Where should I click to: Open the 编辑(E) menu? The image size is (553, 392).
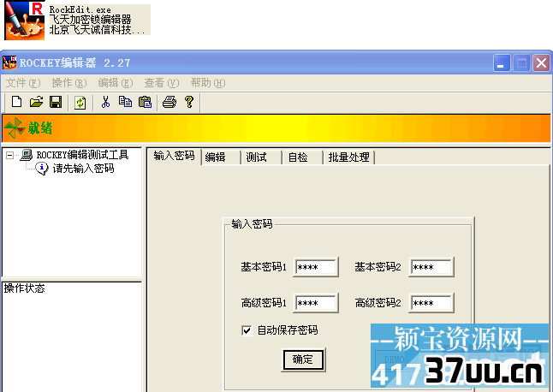116,83
